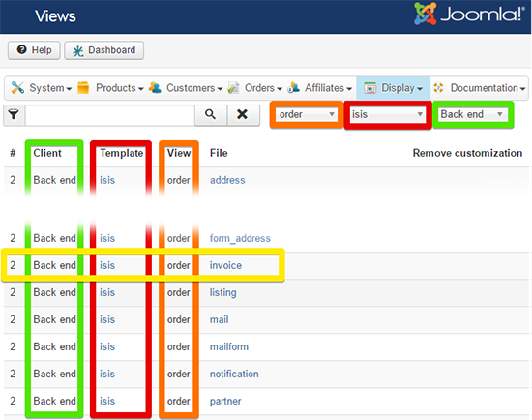This screenshot has height=420, width=532.
Task: Click 'Back end' in the listing row
Action: 54,292
